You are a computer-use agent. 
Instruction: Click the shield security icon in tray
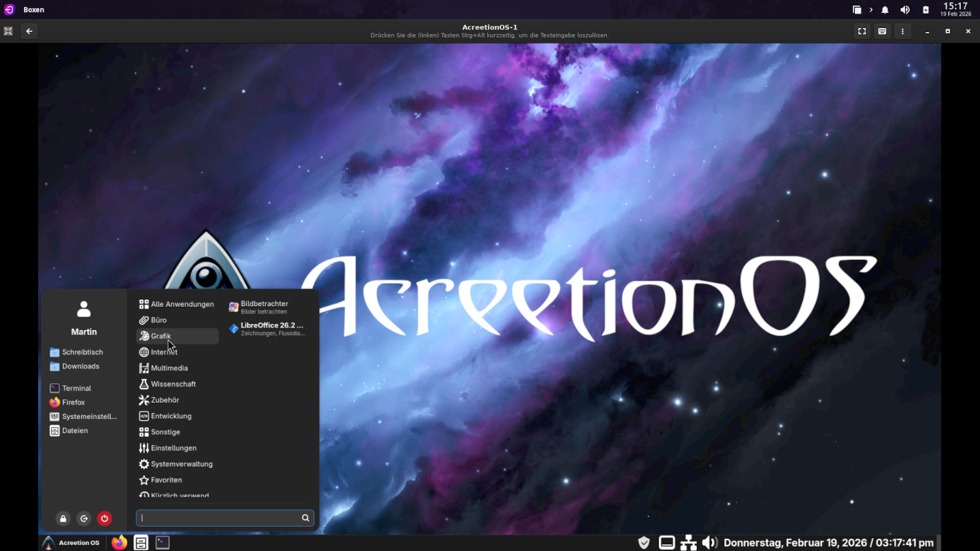point(644,542)
